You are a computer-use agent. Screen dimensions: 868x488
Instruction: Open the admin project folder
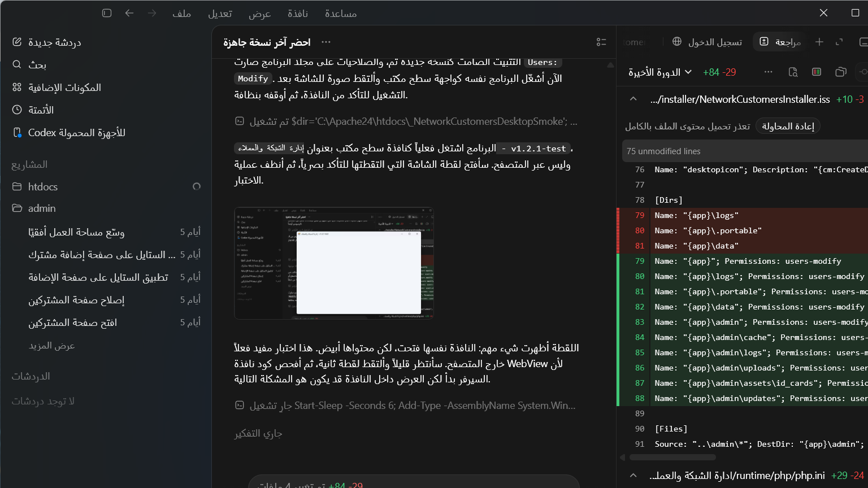[34, 208]
